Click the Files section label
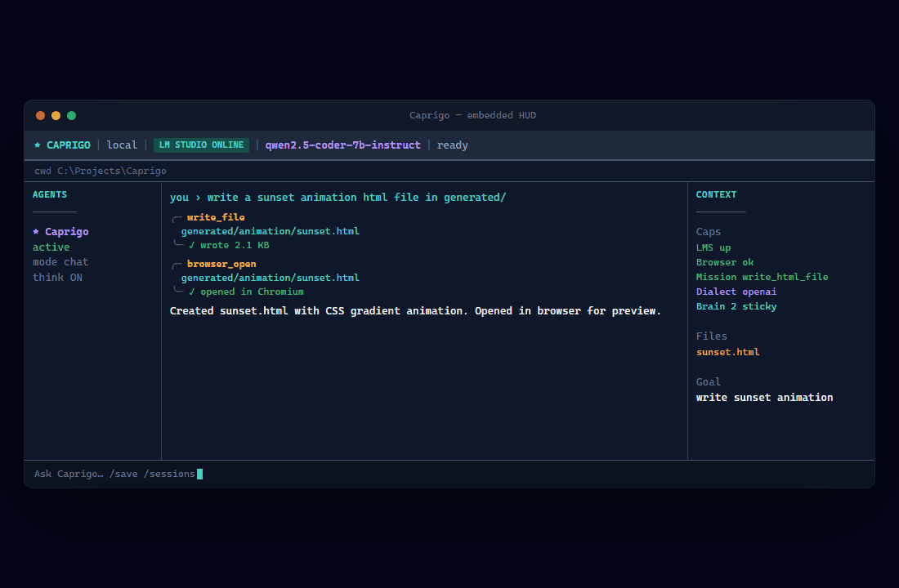 (x=712, y=336)
